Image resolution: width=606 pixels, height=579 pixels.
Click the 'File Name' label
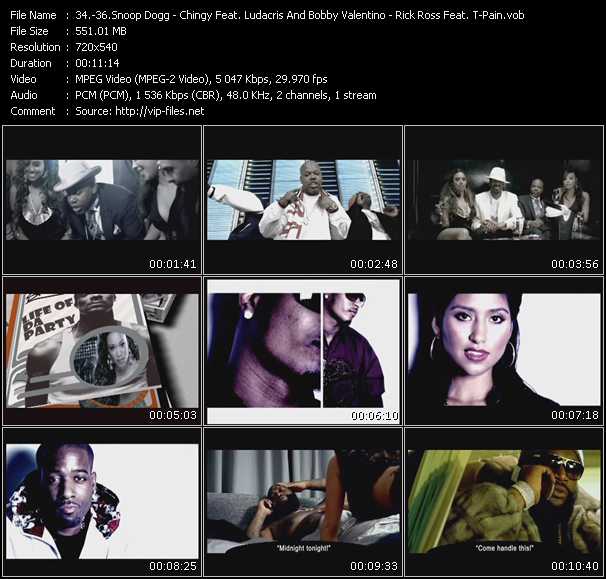point(33,15)
